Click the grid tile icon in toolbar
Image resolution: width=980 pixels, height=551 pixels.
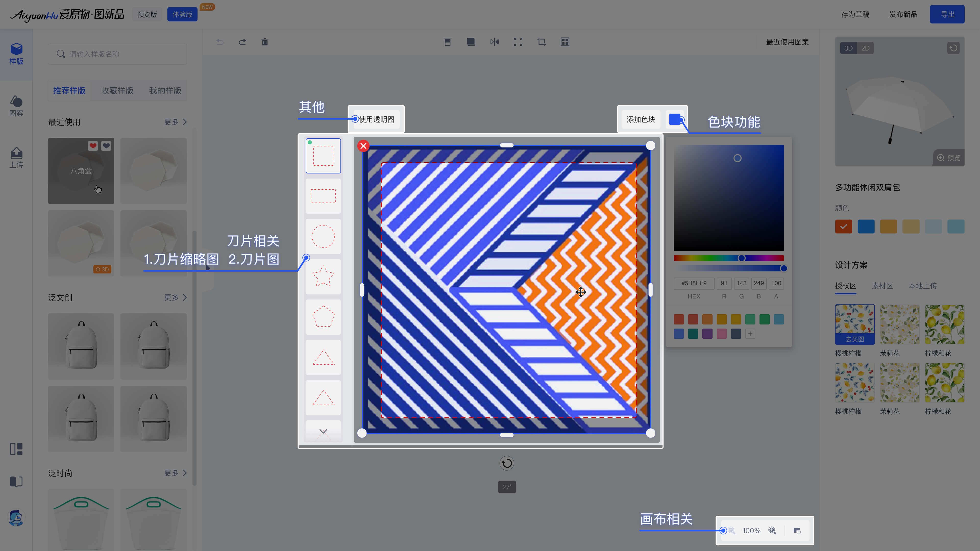565,42
